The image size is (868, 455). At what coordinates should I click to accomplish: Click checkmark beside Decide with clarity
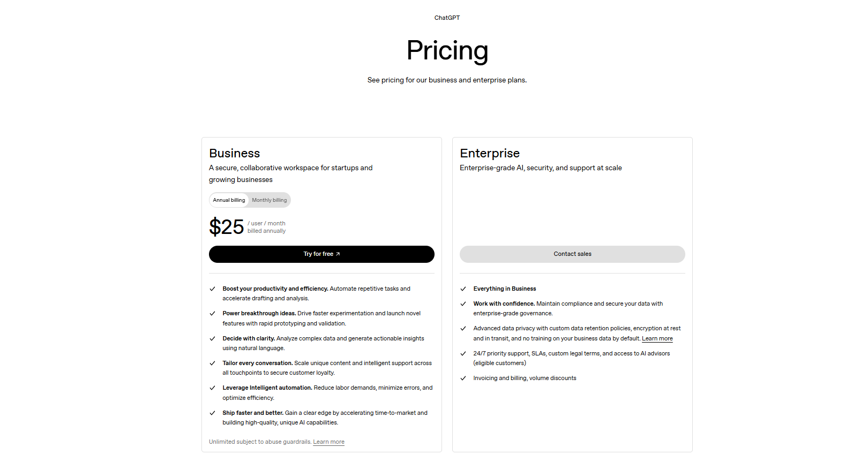pyautogui.click(x=212, y=339)
